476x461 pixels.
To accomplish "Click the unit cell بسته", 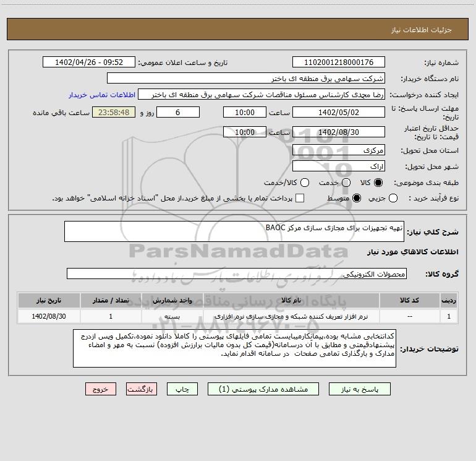I will click(x=172, y=316).
